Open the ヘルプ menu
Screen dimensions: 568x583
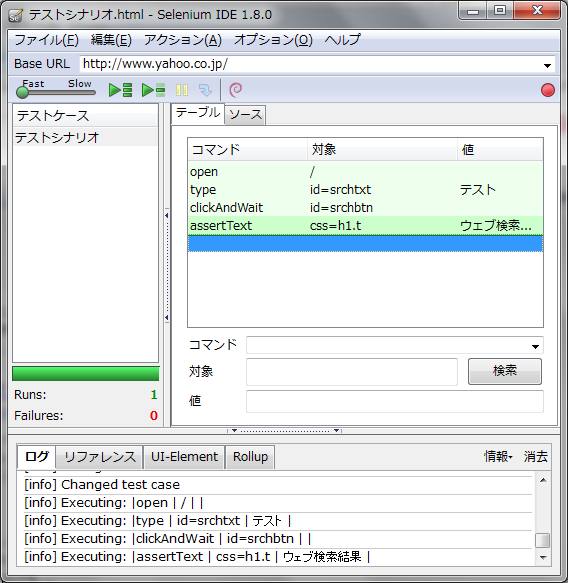(342, 40)
